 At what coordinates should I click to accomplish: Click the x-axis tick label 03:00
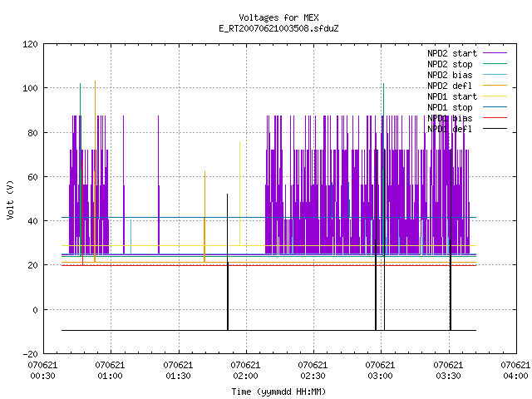pos(380,377)
